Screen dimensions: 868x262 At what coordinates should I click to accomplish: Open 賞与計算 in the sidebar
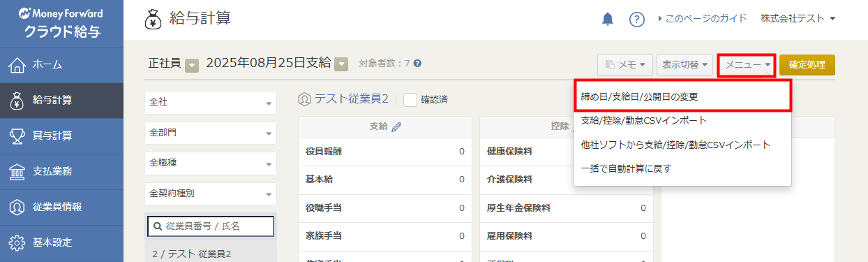[x=61, y=136]
